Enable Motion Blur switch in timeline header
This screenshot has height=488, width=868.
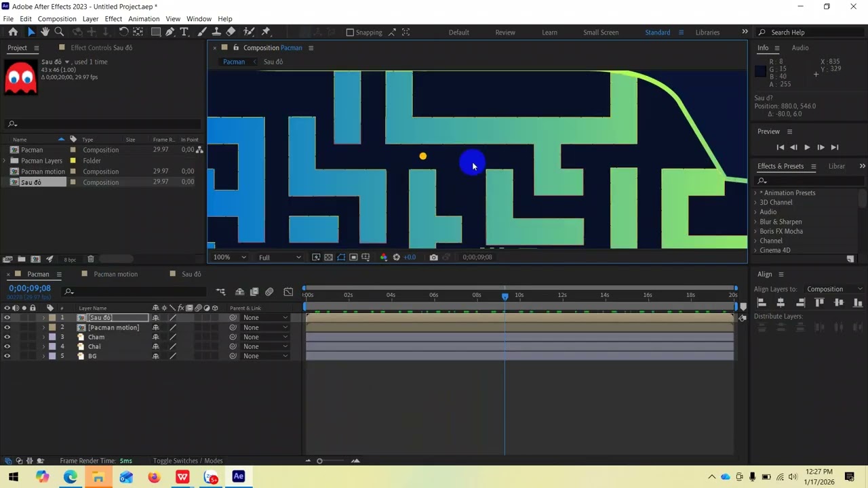269,292
